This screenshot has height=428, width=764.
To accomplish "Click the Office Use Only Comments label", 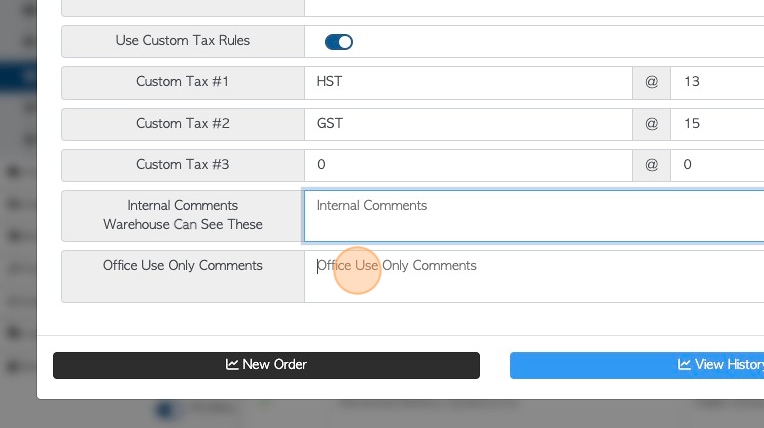I will [183, 266].
